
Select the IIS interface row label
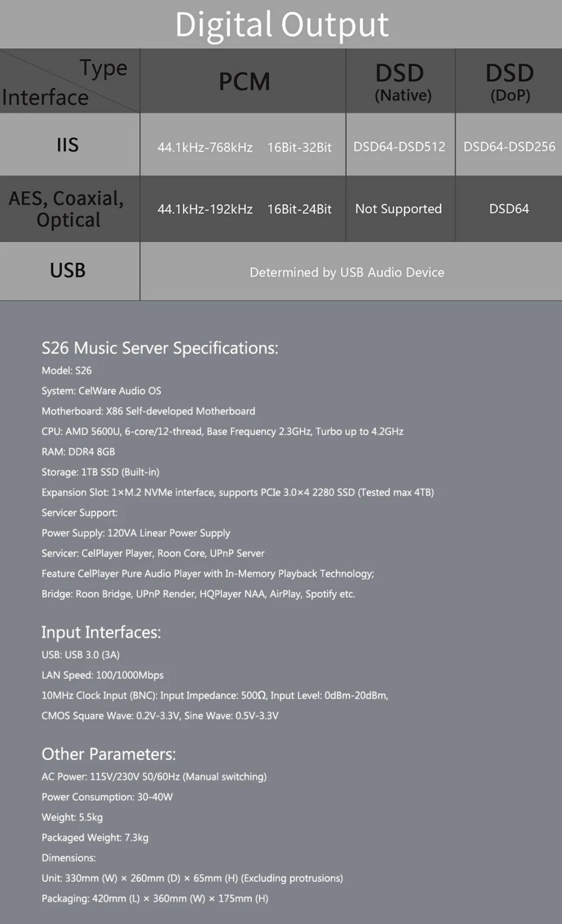(x=67, y=145)
